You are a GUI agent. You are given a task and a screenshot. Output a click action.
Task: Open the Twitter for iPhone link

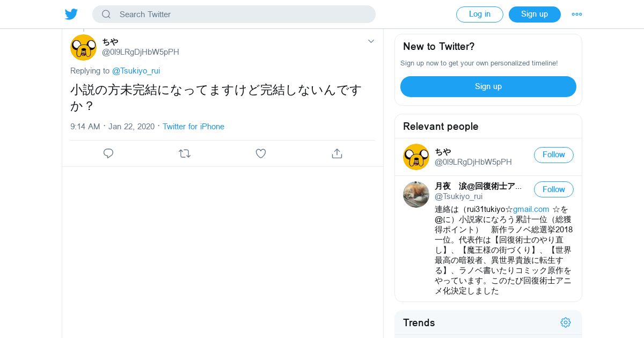pyautogui.click(x=193, y=127)
